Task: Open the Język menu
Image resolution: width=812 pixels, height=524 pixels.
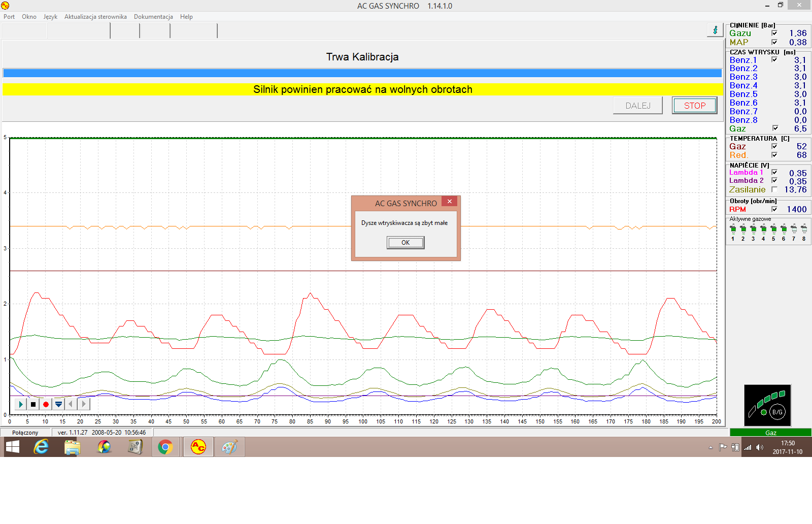Action: coord(50,17)
